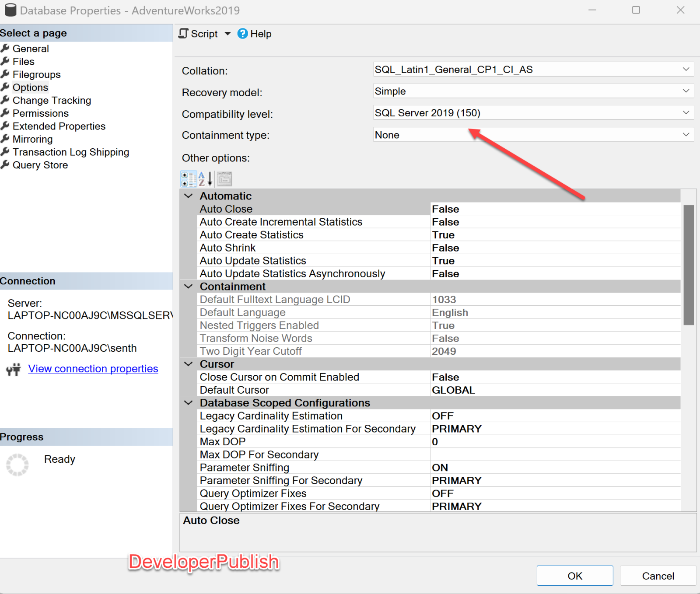
Task: Click the blue Help question mark icon
Action: coord(242,34)
